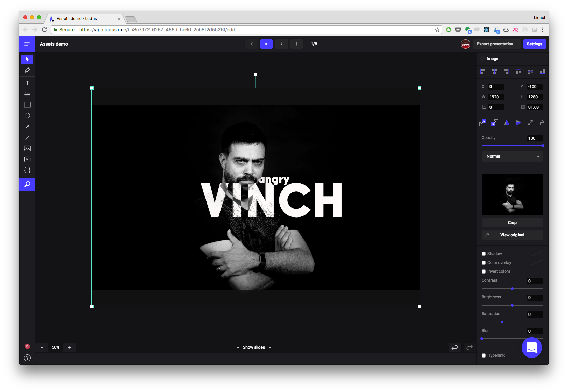Select the Line tool

tap(27, 137)
